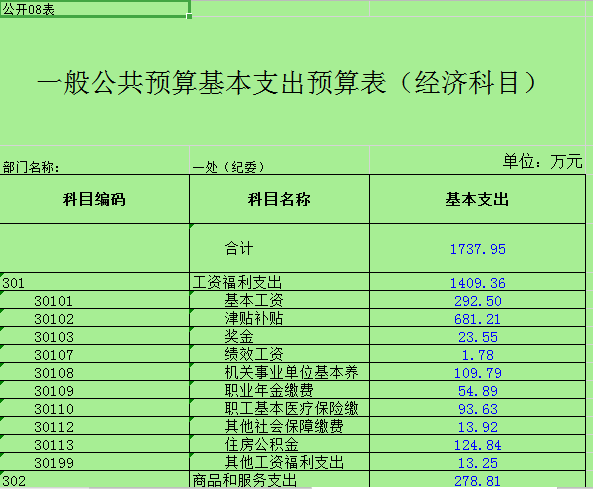593x489 pixels.
Task: Click the 科目名称 column header
Action: (279, 199)
